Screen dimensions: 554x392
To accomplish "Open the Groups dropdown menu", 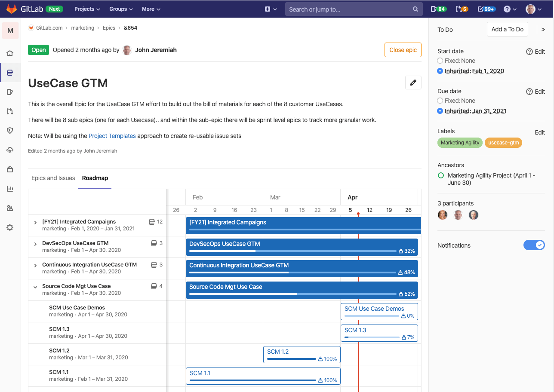I will 121,9.
